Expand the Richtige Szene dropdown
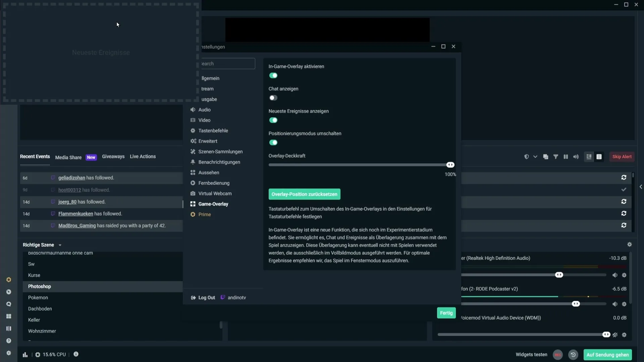644x362 pixels. click(59, 245)
